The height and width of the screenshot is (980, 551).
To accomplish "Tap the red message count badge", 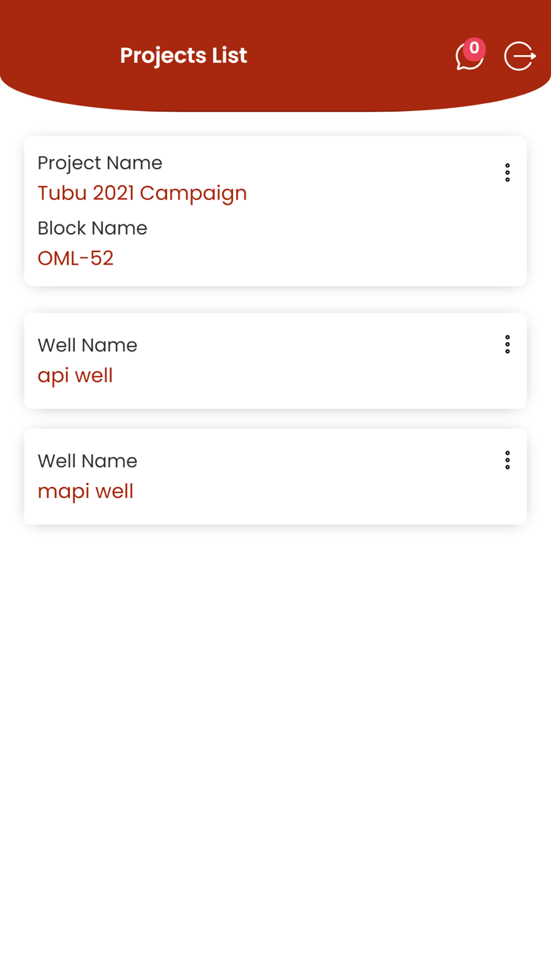I will [x=474, y=49].
